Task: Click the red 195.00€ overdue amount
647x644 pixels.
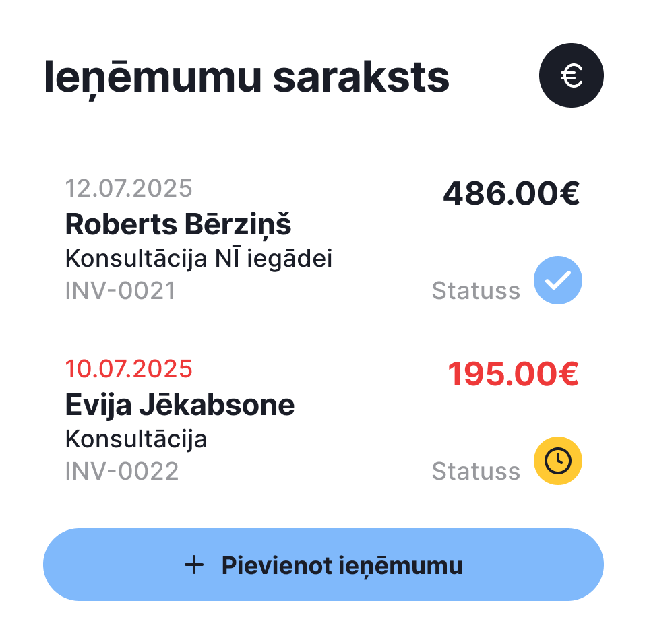Action: (x=514, y=374)
